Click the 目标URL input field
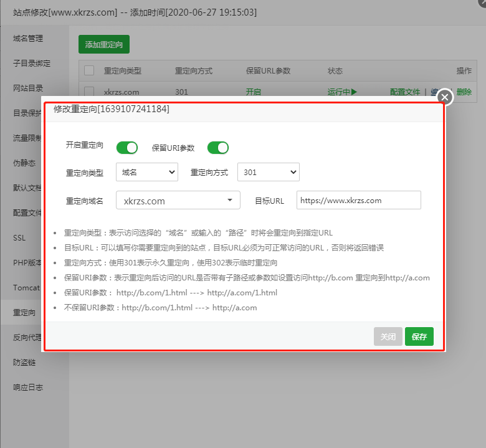Screen dimensions: 486x448 (x=359, y=200)
